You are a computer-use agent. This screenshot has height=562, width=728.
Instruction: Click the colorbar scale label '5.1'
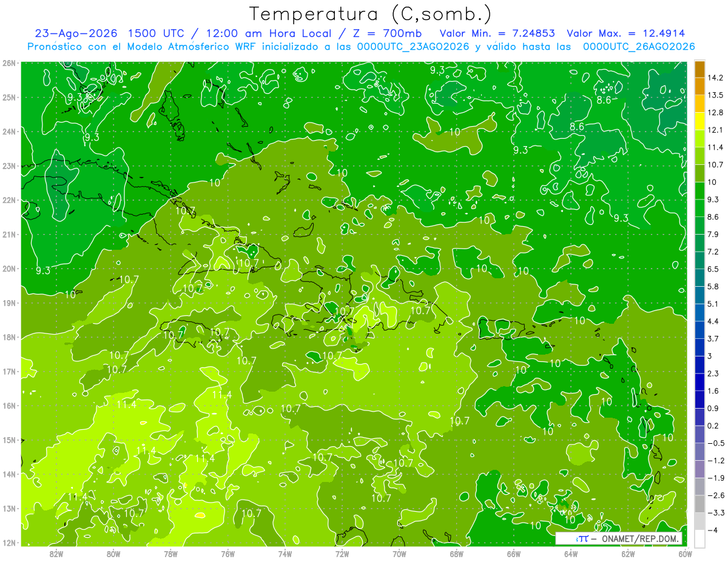click(x=713, y=304)
